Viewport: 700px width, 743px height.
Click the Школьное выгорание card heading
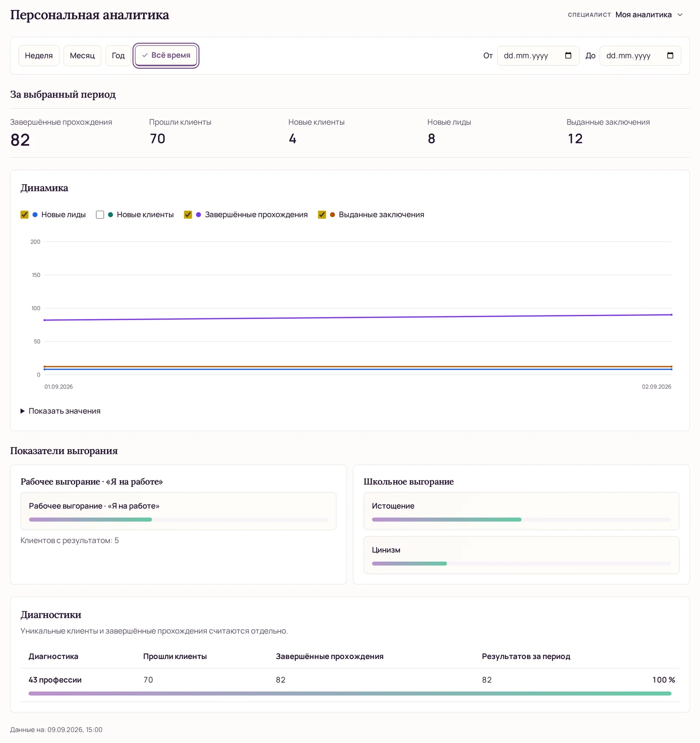pyautogui.click(x=409, y=482)
